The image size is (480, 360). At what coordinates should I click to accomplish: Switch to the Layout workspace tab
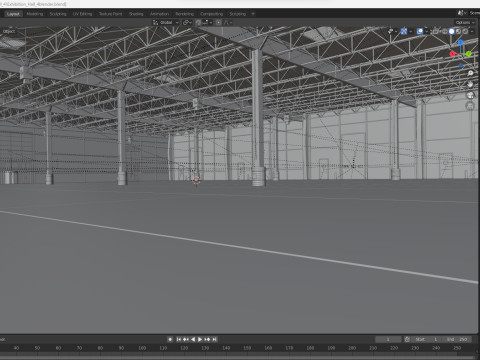[x=13, y=14]
